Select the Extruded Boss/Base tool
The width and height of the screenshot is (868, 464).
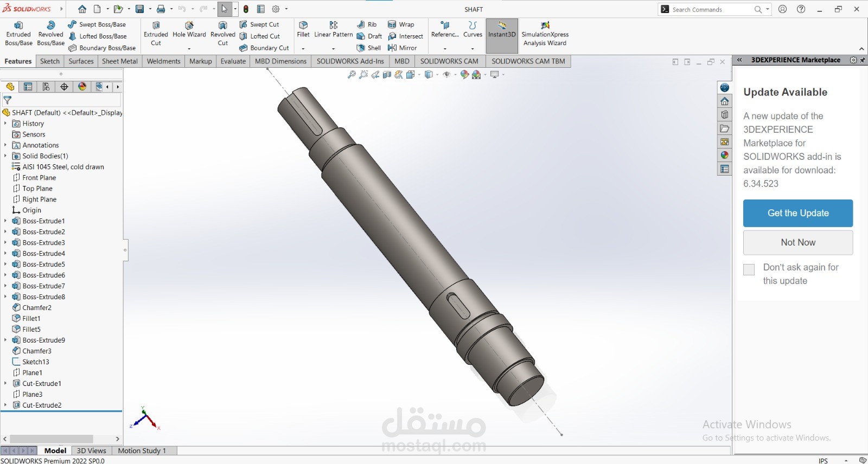18,34
